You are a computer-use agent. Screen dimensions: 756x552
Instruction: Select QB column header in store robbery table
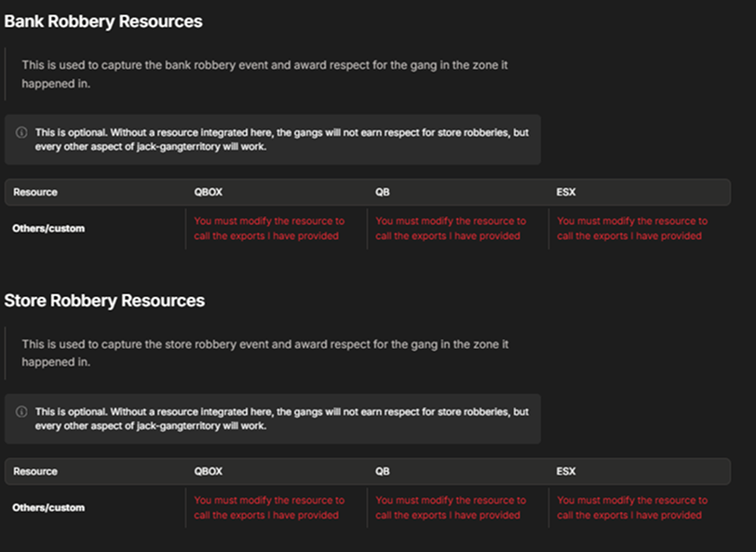[383, 471]
